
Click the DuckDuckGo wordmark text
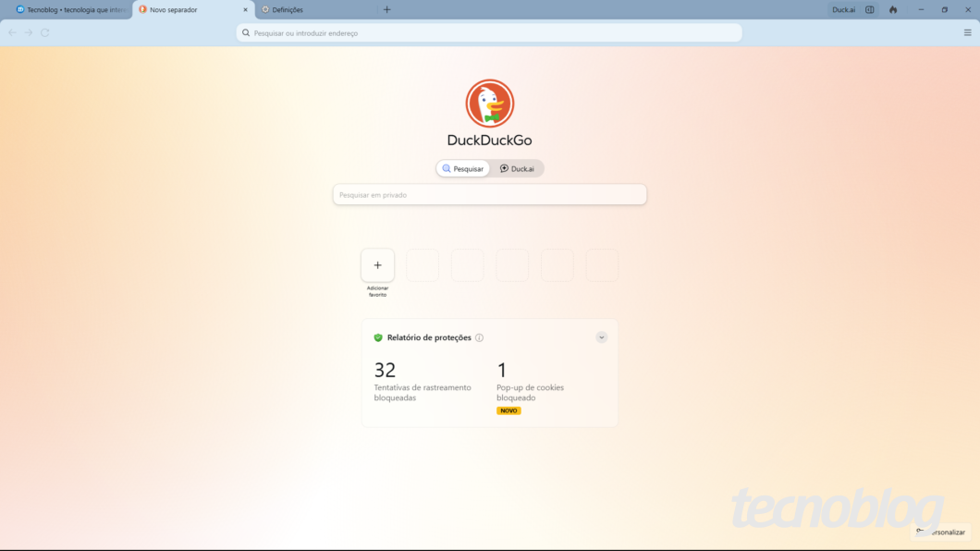click(x=489, y=140)
